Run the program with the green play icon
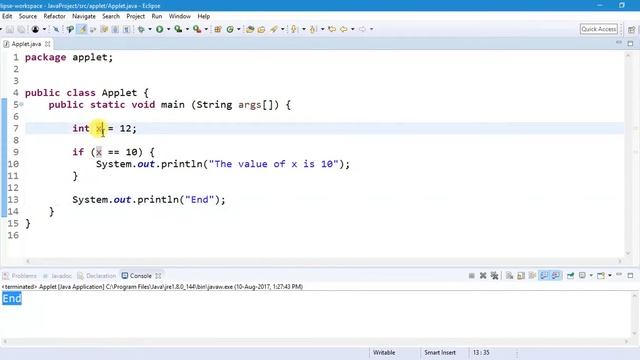 (160, 29)
